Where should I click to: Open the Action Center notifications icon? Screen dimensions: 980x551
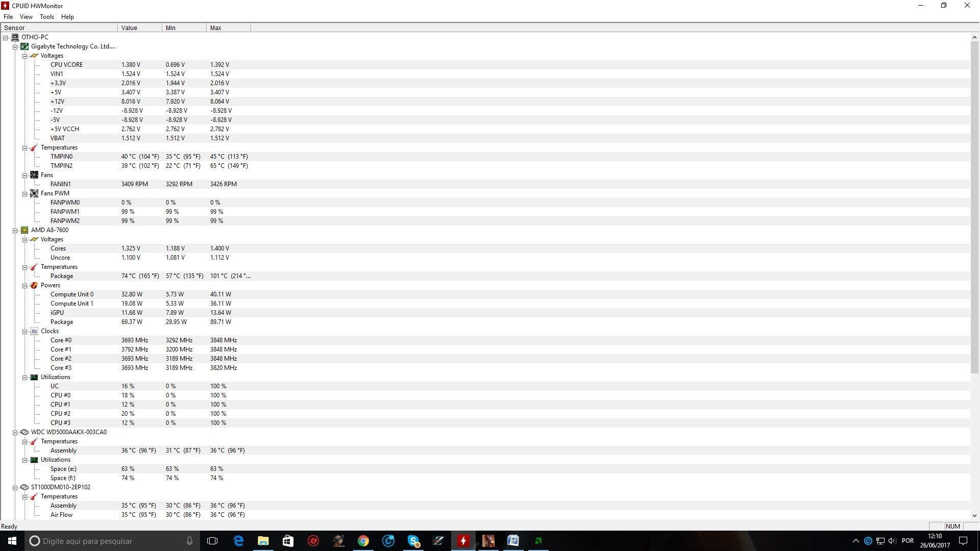coord(964,541)
